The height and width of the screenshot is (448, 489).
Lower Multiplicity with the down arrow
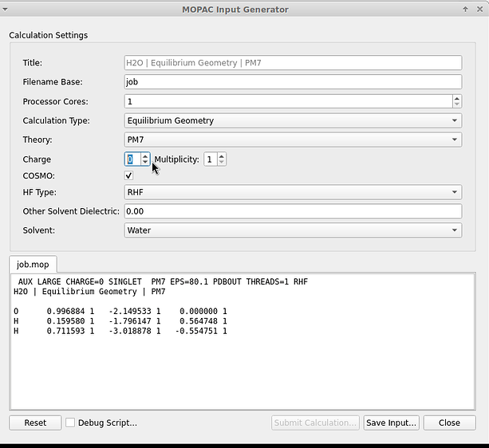click(222, 162)
